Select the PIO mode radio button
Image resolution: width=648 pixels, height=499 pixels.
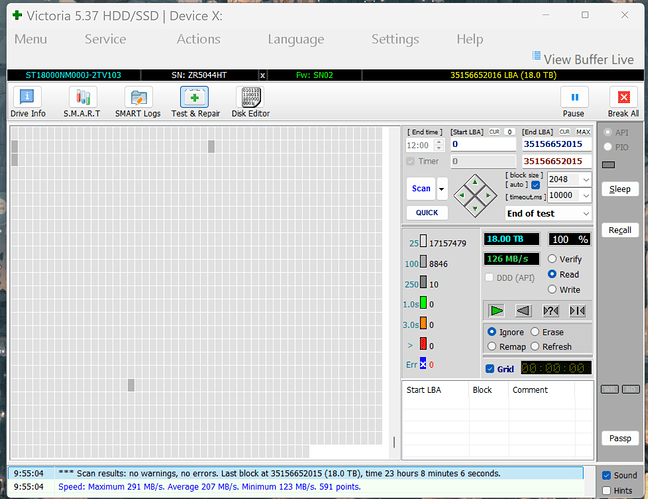(x=608, y=147)
